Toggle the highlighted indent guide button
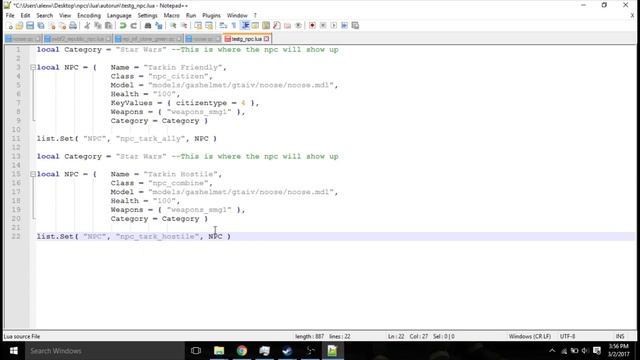The height and width of the screenshot is (360, 640). tap(245, 26)
